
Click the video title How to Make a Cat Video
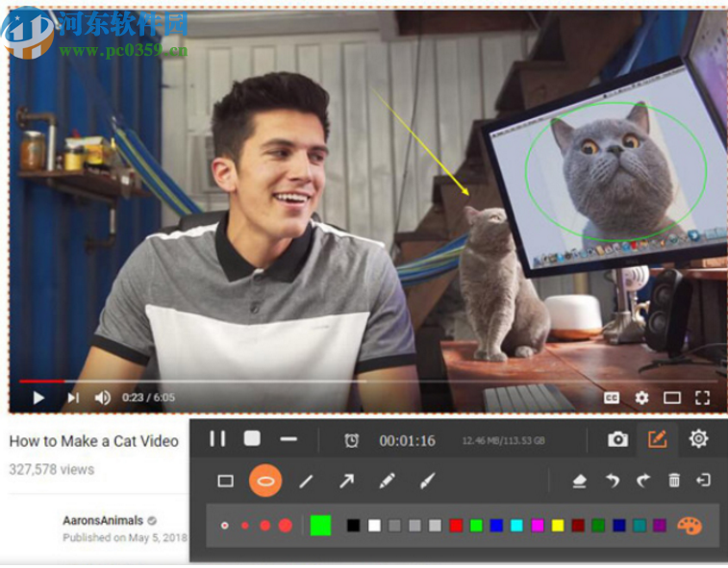(x=94, y=441)
